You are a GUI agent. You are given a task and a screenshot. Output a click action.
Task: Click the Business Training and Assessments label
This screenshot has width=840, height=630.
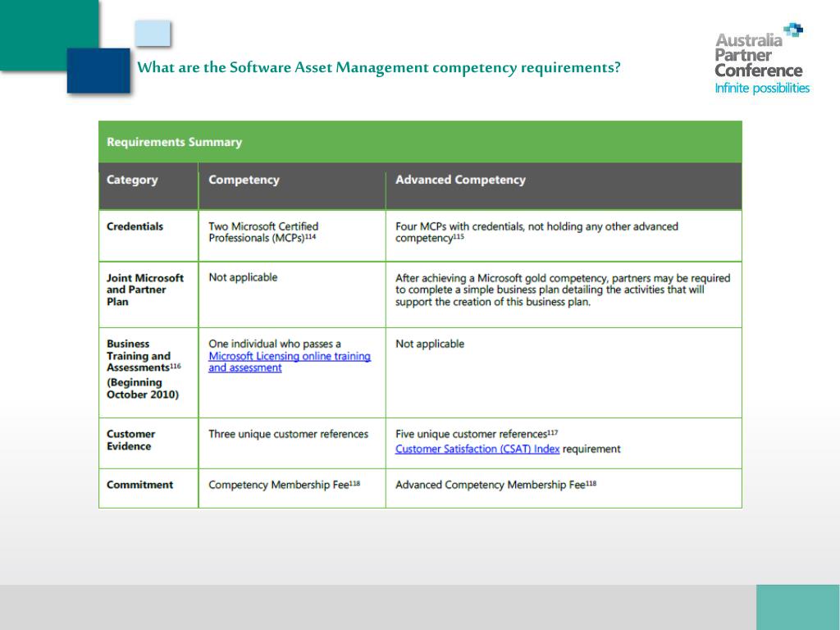tap(144, 356)
